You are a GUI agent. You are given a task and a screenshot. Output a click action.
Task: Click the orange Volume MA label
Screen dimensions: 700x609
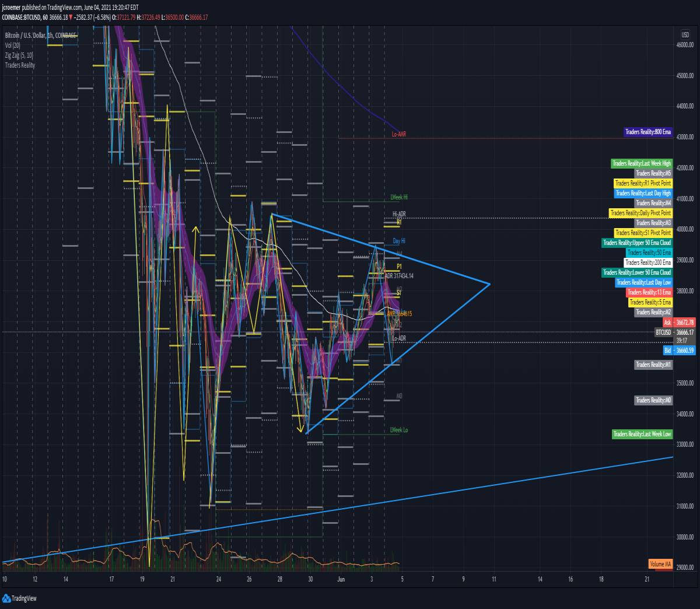(x=660, y=564)
